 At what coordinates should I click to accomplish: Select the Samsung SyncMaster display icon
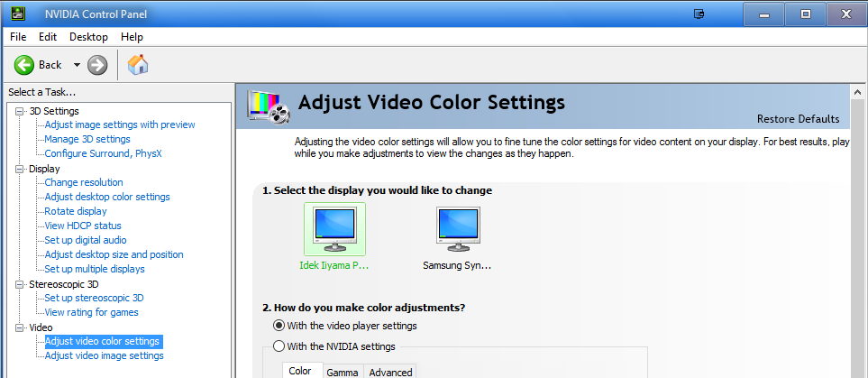(457, 229)
